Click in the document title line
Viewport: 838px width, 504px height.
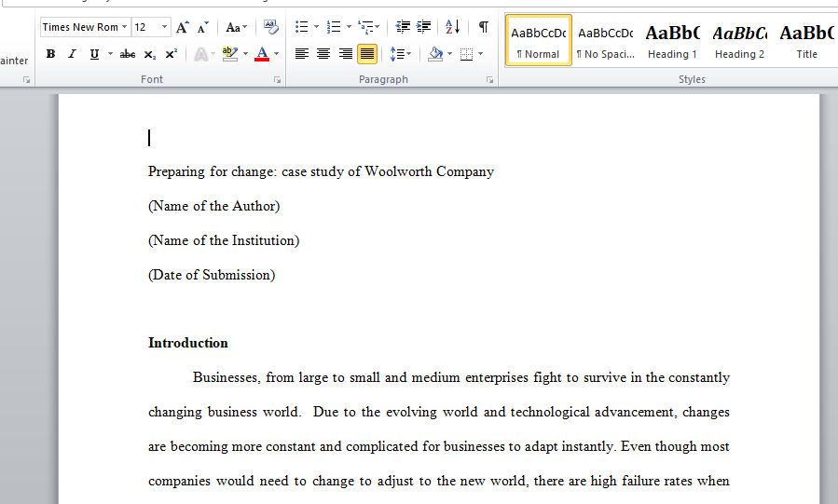321,171
